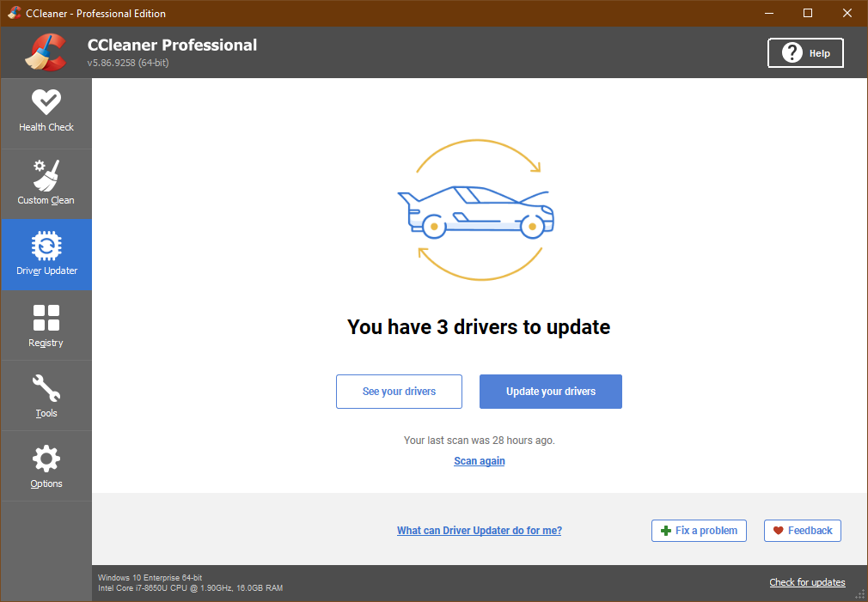Switch to the Tools tab label
Screen dimensions: 868x602
[46, 413]
